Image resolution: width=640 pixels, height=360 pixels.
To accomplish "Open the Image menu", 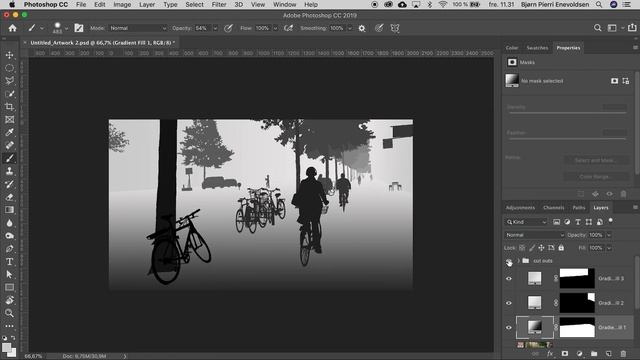I will 122,4.
